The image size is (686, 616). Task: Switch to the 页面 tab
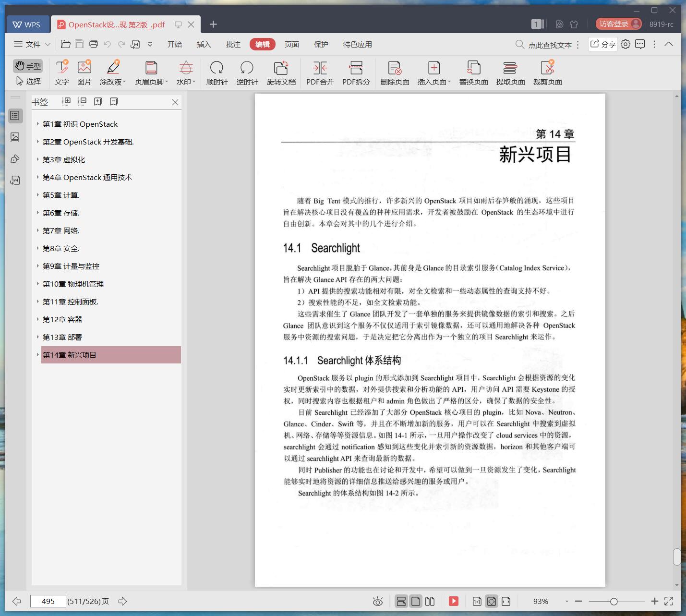tap(291, 44)
